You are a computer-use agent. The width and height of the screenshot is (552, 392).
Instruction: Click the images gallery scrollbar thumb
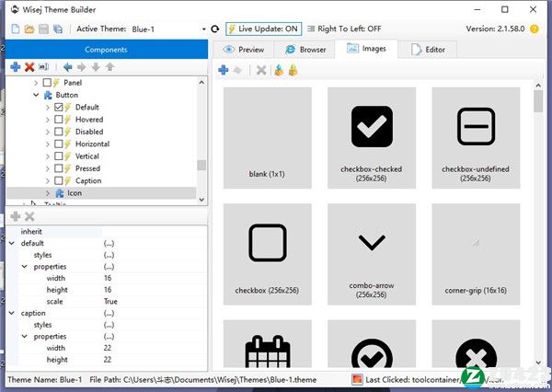(538, 101)
